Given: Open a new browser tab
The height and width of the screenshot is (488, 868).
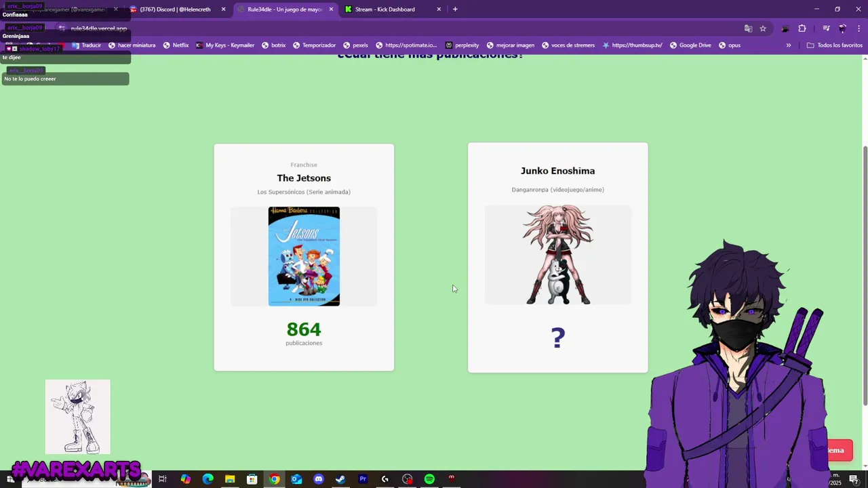Looking at the screenshot, I should click(455, 9).
